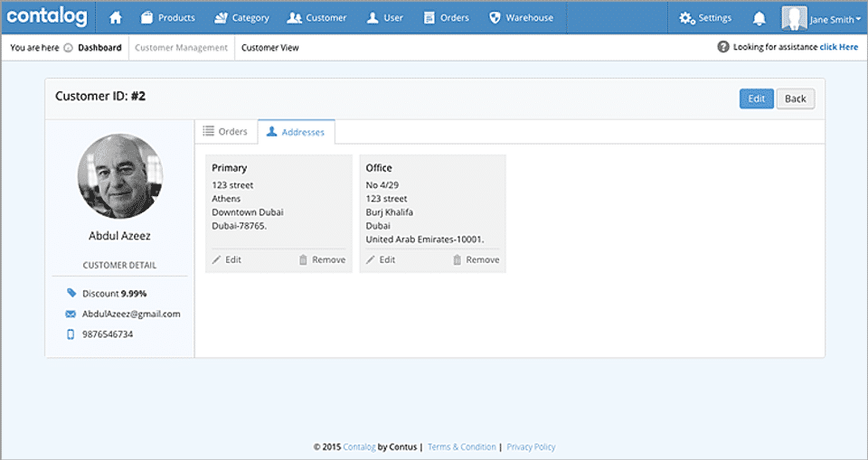Click the help question mark icon
Viewport: 868px width, 460px height.
click(723, 47)
